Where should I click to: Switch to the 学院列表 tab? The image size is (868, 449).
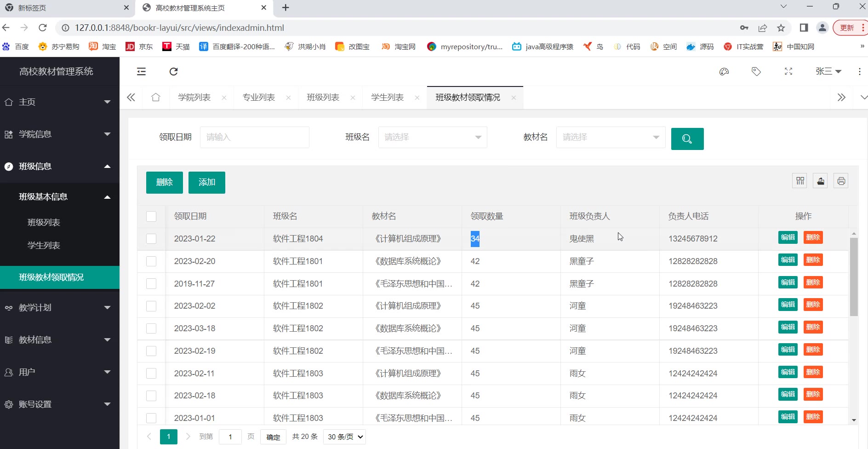pyautogui.click(x=194, y=98)
